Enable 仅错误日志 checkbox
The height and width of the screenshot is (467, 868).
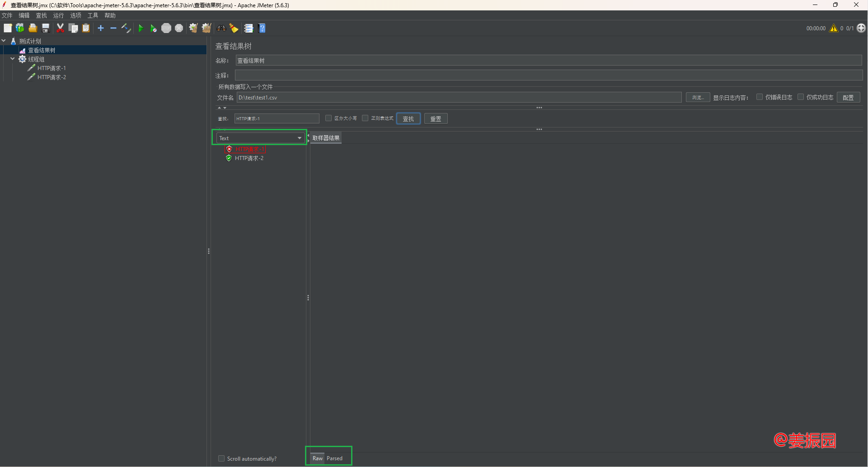coord(760,97)
